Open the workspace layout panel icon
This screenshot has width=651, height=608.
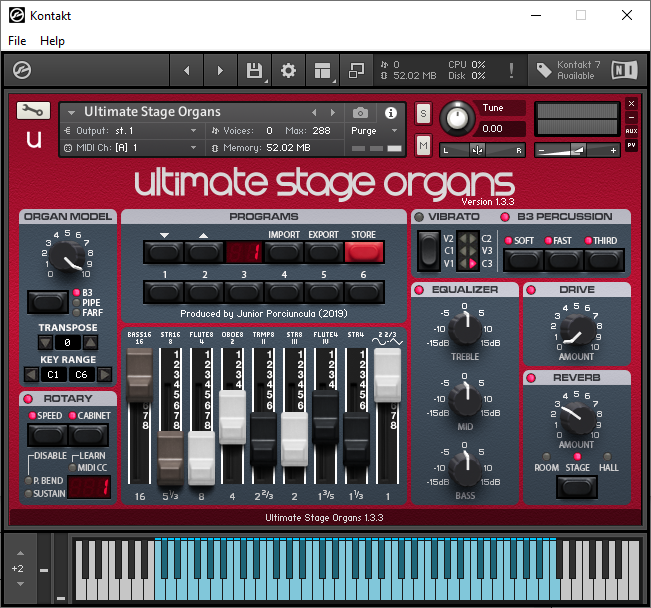click(x=323, y=71)
